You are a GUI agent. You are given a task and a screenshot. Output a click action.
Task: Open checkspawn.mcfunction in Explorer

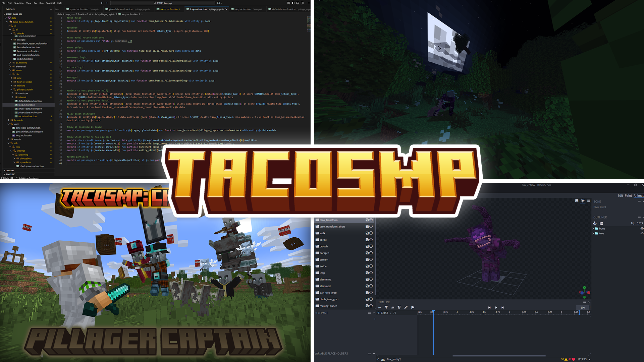[32, 166]
